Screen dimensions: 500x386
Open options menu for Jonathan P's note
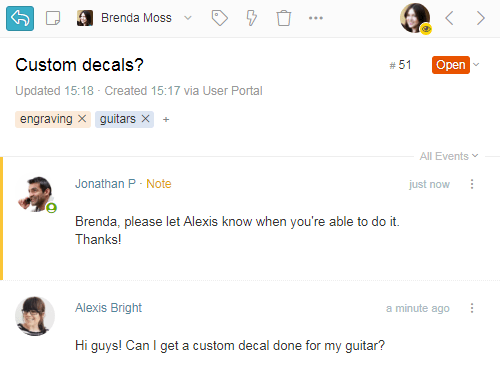(x=472, y=184)
